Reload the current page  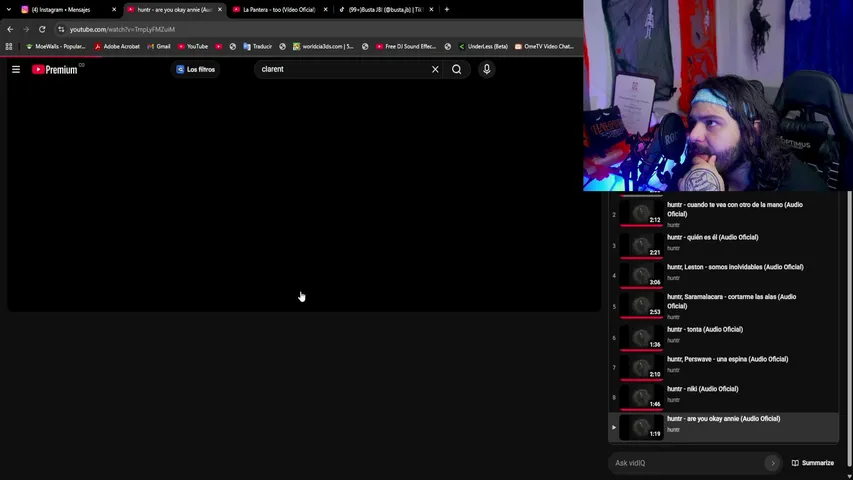[x=42, y=29]
